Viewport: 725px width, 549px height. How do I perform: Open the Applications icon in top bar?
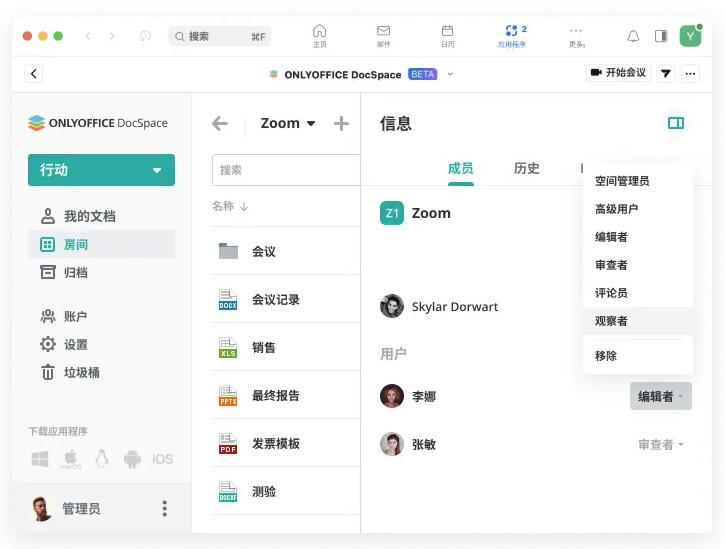point(511,31)
